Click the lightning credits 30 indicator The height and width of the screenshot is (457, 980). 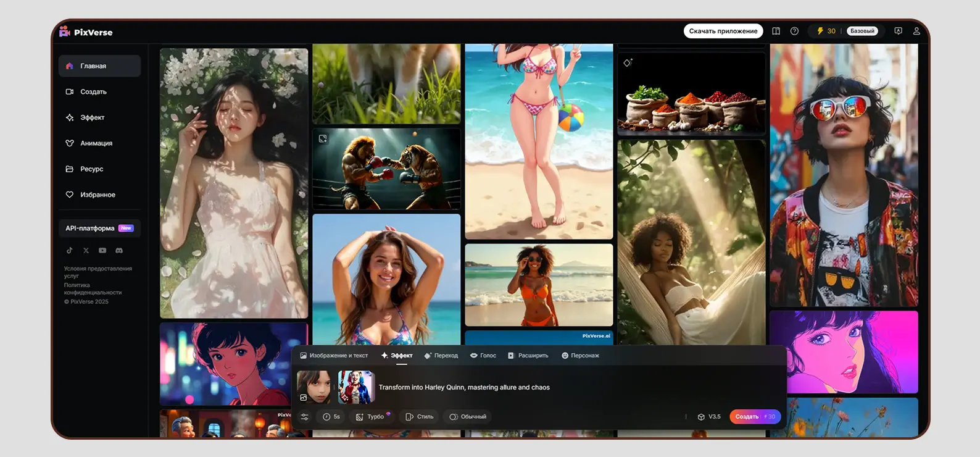(826, 31)
